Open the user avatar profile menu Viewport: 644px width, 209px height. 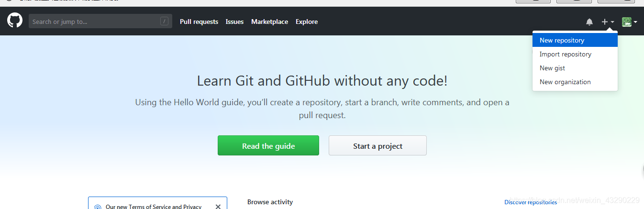629,22
